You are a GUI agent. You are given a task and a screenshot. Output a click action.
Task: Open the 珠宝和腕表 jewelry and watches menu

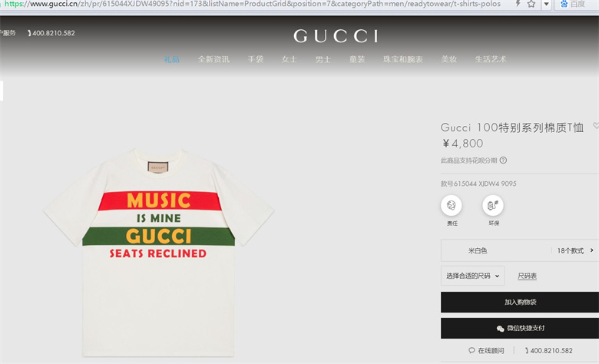(402, 59)
